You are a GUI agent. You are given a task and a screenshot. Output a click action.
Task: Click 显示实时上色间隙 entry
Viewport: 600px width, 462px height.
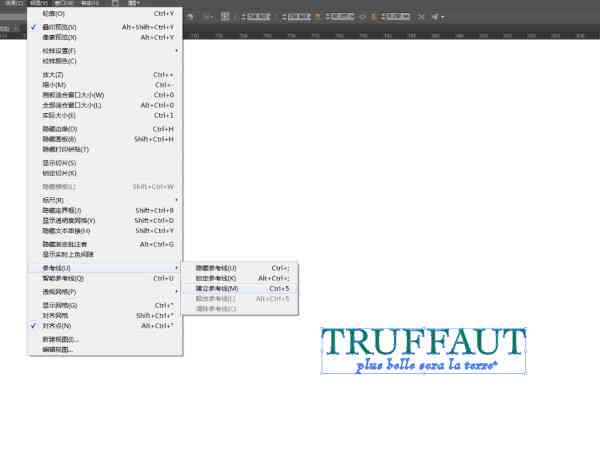pyautogui.click(x=105, y=255)
